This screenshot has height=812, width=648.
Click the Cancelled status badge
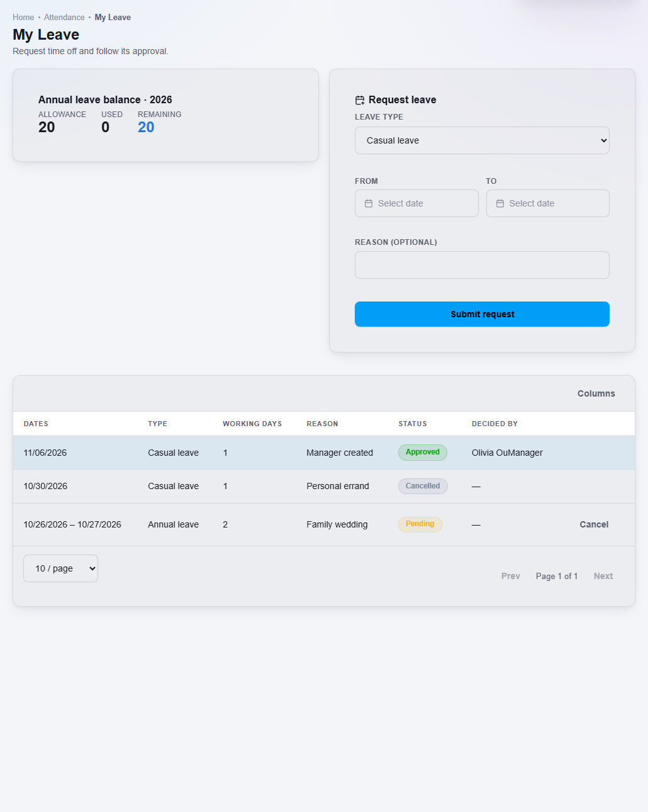[x=423, y=486]
